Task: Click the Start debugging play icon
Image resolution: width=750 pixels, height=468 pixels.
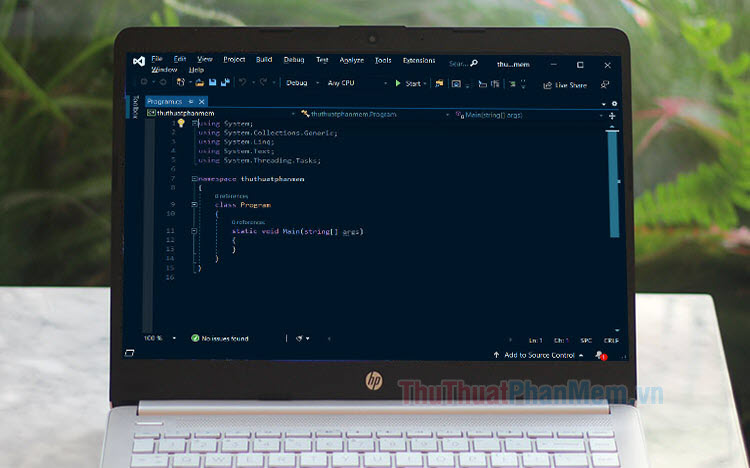Action: coord(398,84)
